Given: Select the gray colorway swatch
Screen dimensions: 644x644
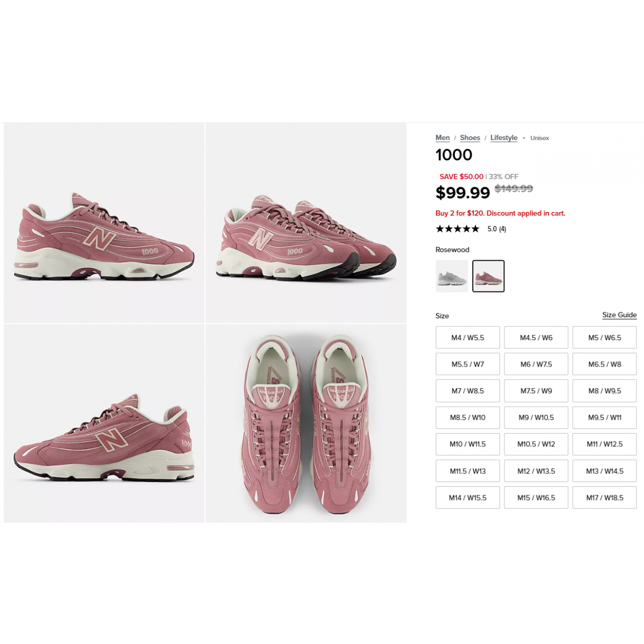Looking at the screenshot, I should pos(451,276).
